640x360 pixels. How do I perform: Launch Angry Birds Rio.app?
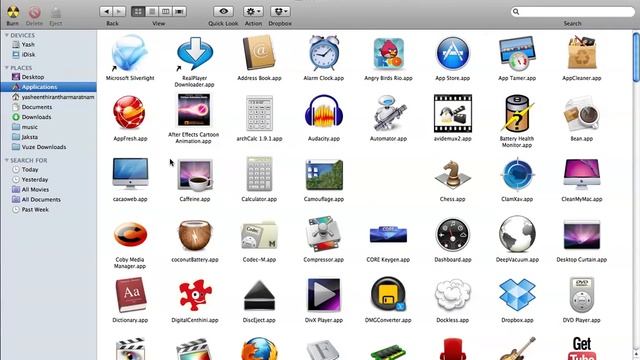(389, 53)
